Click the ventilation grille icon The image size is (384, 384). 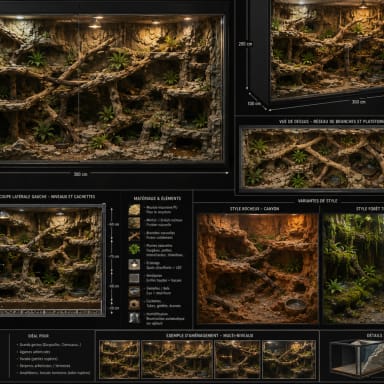134,278
